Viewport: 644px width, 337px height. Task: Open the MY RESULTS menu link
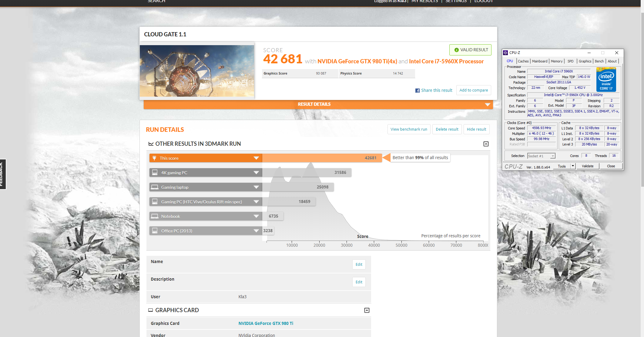424,1
